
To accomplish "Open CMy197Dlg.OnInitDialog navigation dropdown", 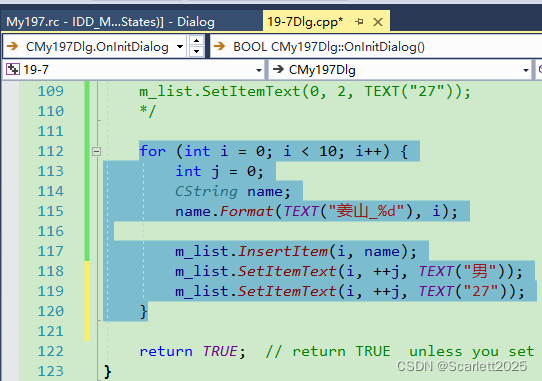I will pyautogui.click(x=180, y=47).
